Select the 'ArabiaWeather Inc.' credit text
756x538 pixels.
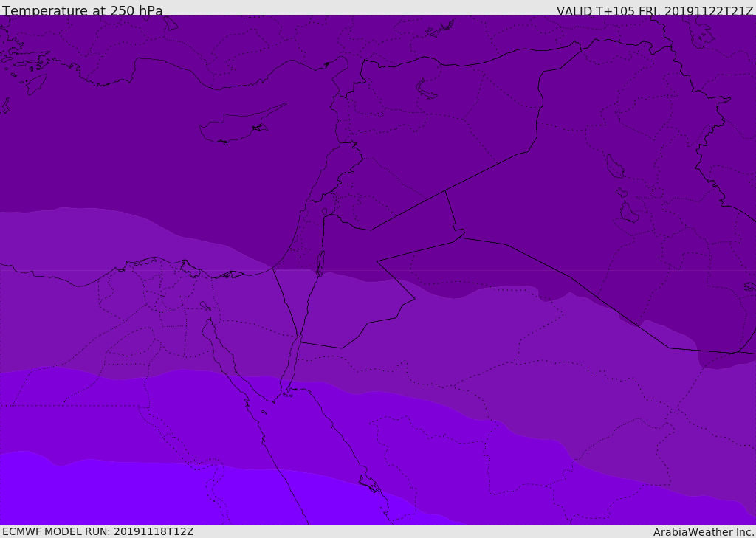click(x=704, y=532)
